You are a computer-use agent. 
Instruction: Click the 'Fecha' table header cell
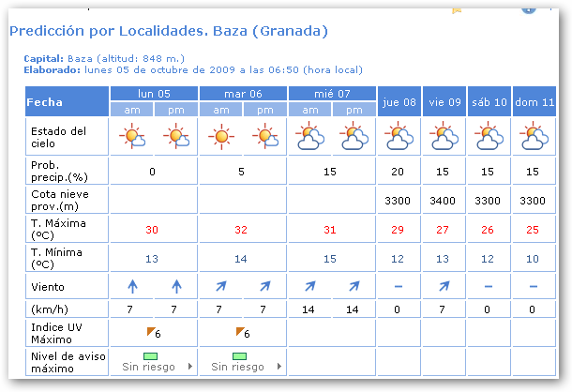[68, 101]
